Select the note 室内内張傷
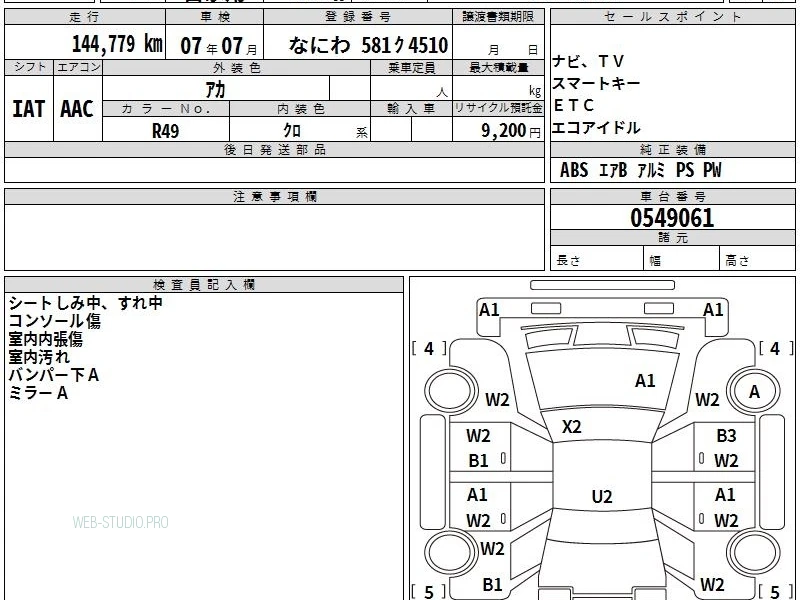 click(45, 339)
